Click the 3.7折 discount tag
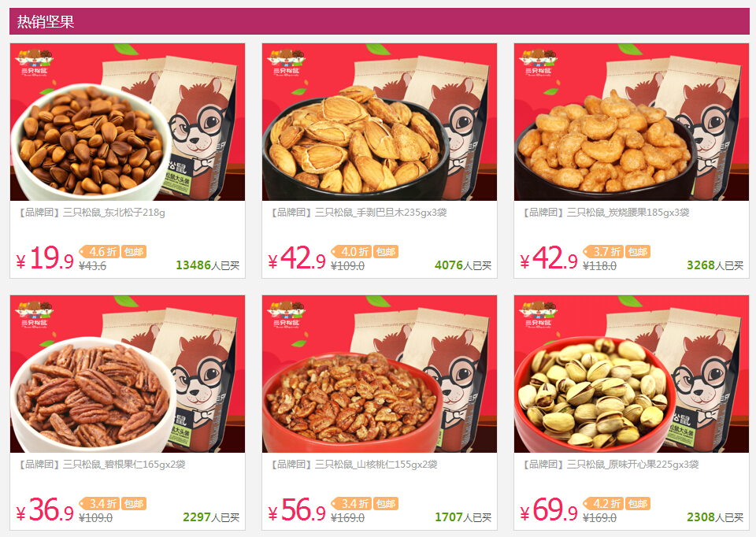This screenshot has height=537, width=756. [604, 252]
